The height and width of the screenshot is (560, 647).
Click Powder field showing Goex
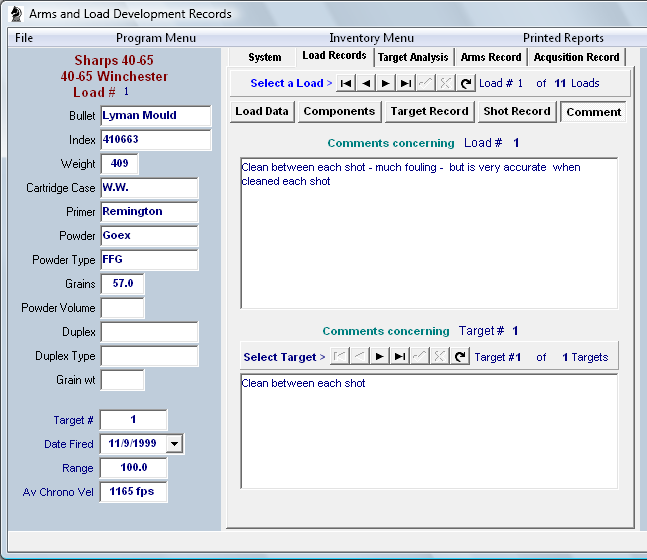(x=149, y=236)
